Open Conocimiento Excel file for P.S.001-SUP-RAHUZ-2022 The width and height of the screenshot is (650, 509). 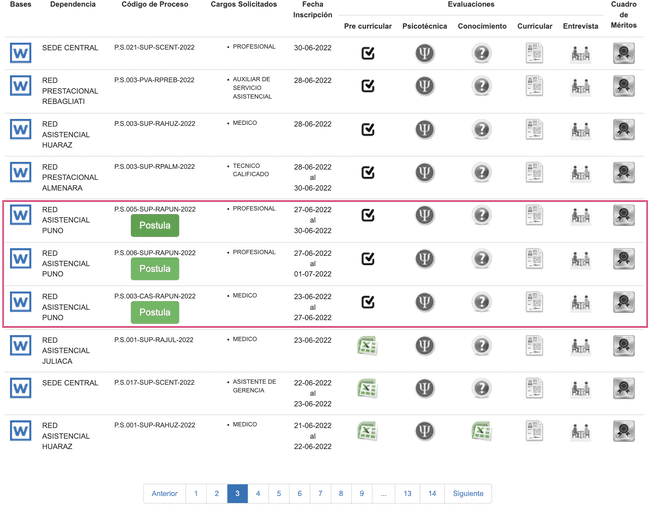[482, 432]
